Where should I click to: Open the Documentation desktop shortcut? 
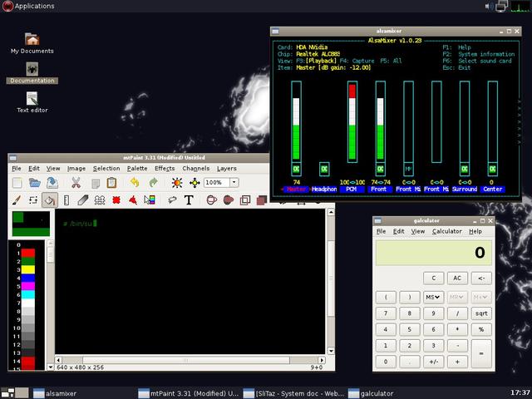tap(32, 73)
